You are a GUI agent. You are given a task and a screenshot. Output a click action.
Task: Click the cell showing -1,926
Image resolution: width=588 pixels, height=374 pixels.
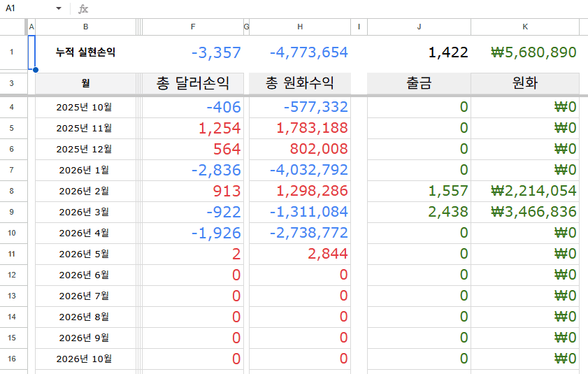[x=193, y=233]
